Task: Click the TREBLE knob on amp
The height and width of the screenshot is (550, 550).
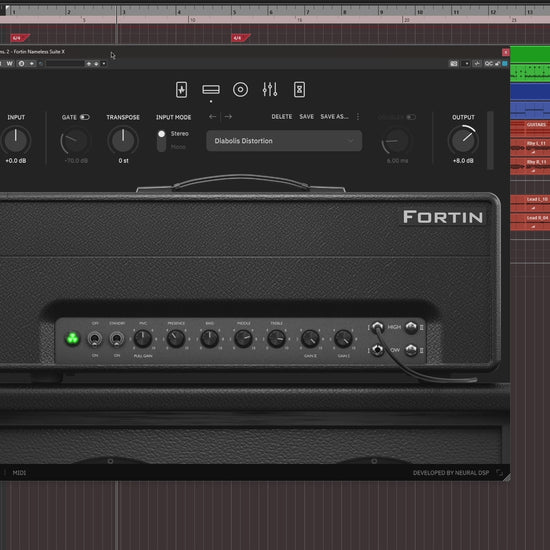Action: click(276, 339)
